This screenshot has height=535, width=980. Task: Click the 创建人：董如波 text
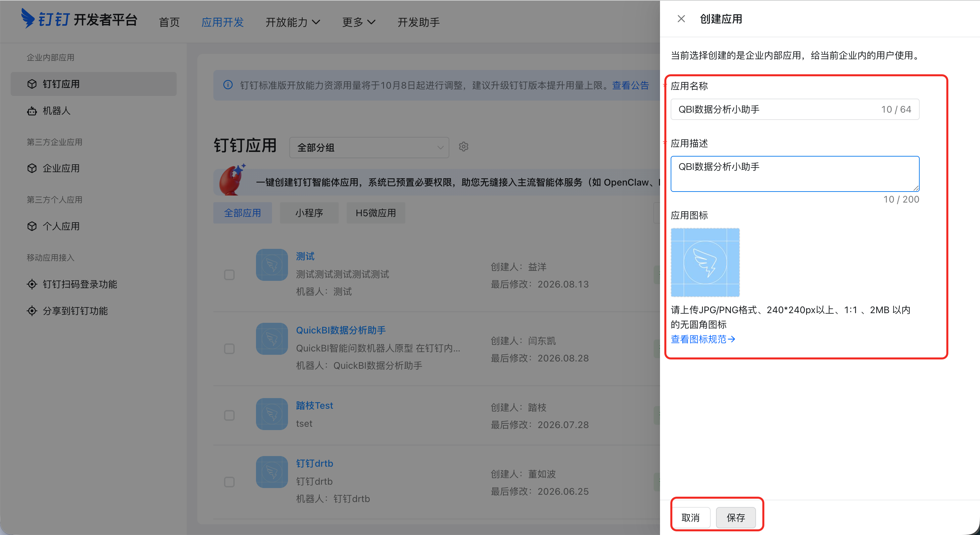pos(523,474)
